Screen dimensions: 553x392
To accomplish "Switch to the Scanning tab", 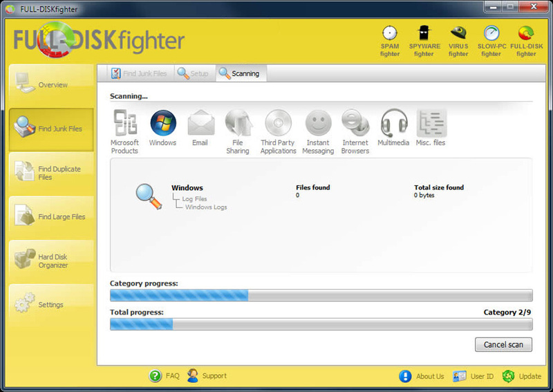I will pos(240,73).
